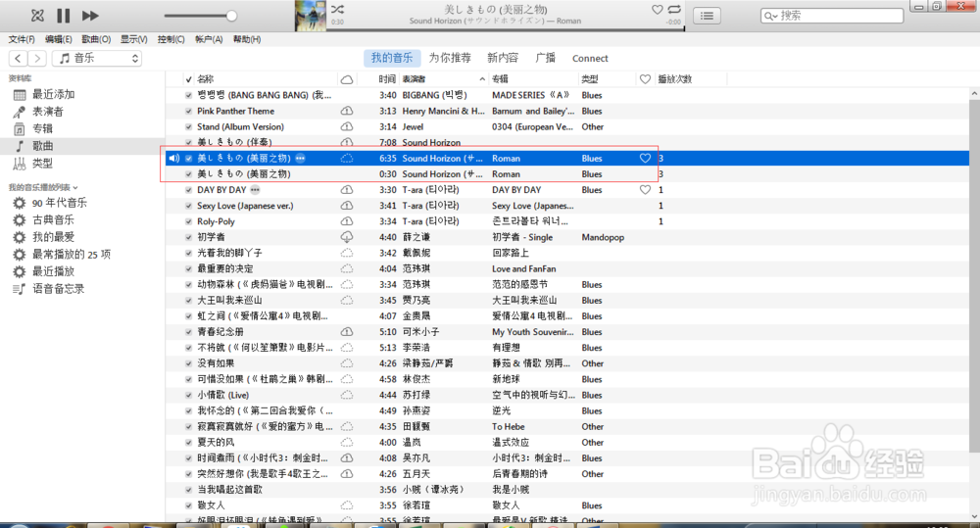Uncheck Stand (Album Version) checkbox
980x528 pixels.
(189, 126)
